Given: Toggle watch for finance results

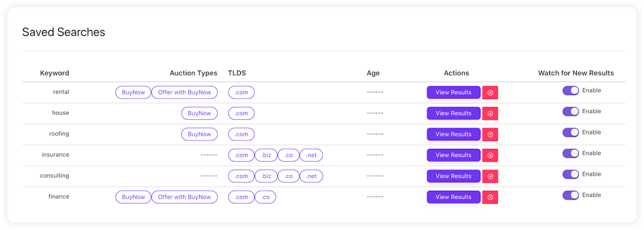Looking at the screenshot, I should click(571, 195).
